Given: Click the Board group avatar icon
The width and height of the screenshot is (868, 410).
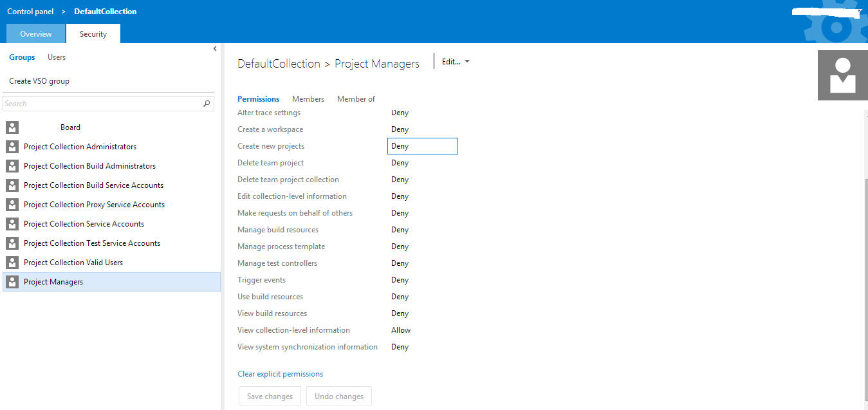Looking at the screenshot, I should (x=12, y=127).
